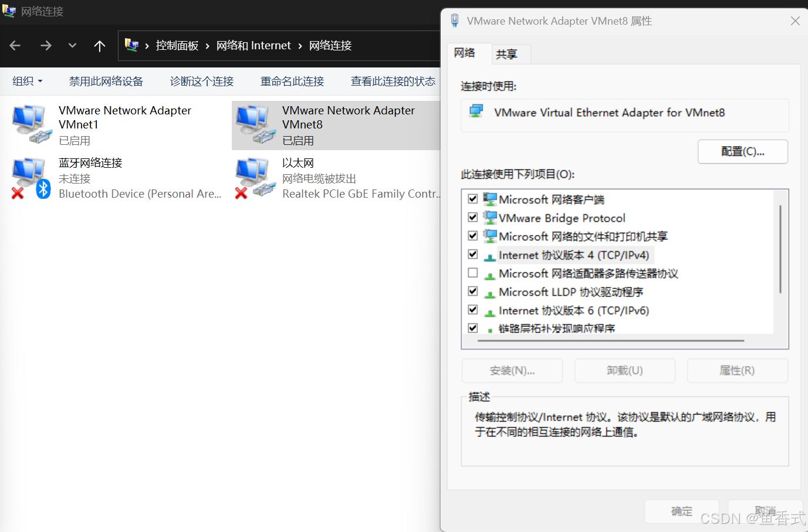808x532 pixels.
Task: Click the address bar control panel icon
Action: [131, 45]
